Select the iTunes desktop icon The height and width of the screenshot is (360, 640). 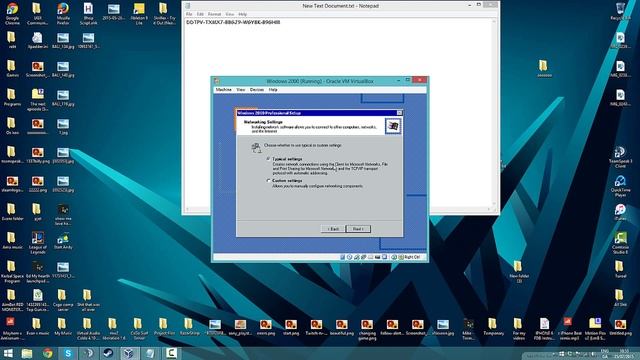pos(620,213)
